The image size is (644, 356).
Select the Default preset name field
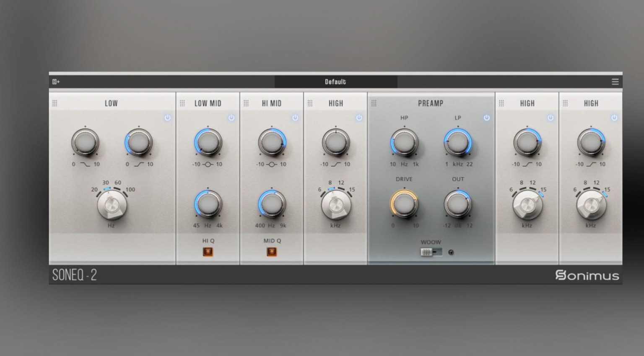coord(335,81)
